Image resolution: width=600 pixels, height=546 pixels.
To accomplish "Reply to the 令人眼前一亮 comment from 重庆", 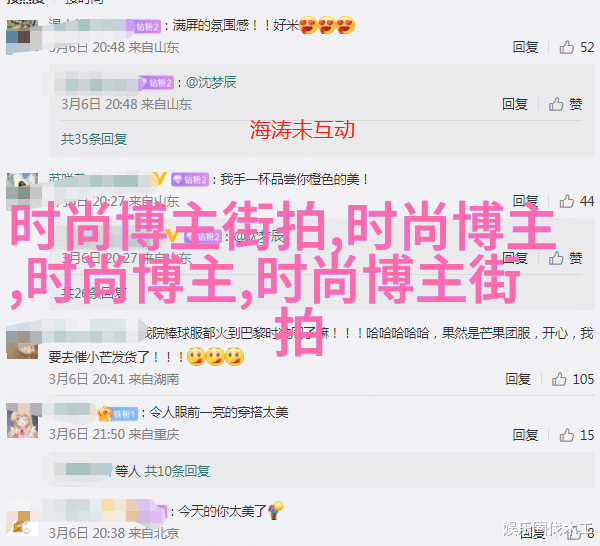I will pos(525,435).
